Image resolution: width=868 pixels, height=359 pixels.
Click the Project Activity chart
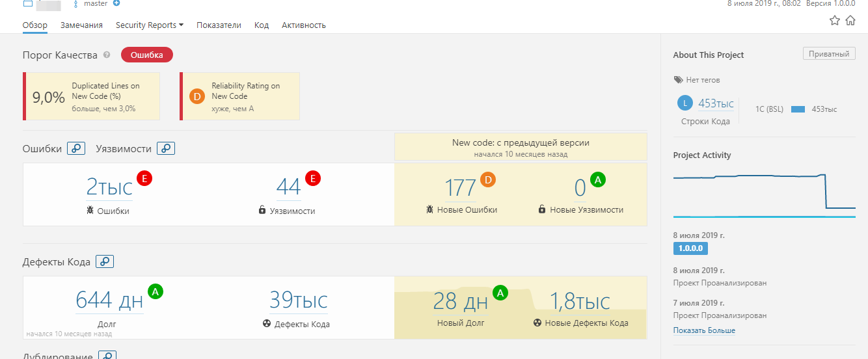[x=765, y=195]
